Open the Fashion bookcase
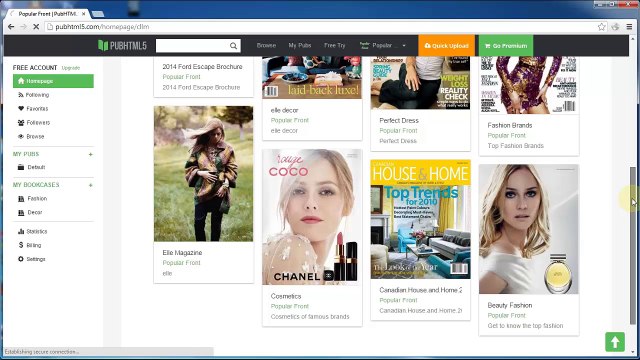The width and height of the screenshot is (640, 360). [33, 198]
